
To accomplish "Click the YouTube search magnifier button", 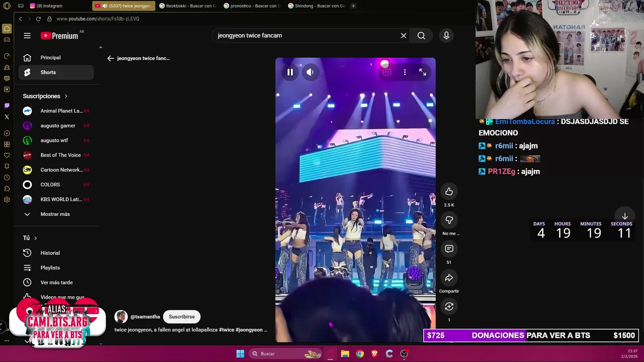I will point(421,36).
